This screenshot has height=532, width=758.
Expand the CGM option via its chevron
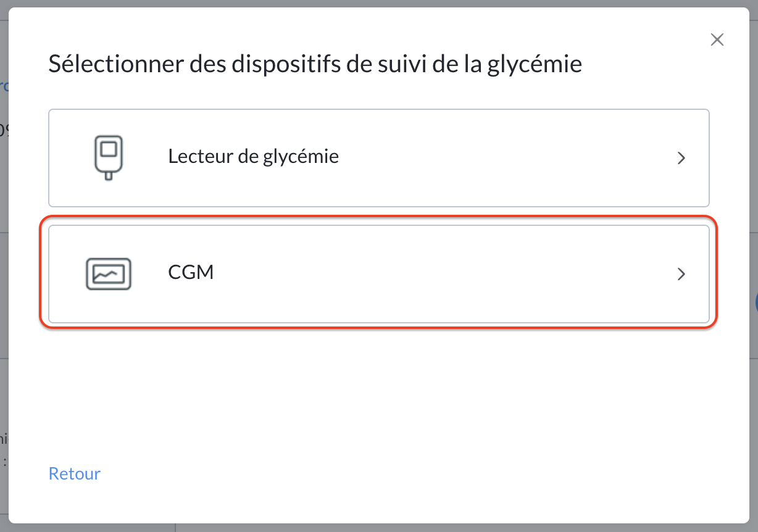pyautogui.click(x=681, y=274)
